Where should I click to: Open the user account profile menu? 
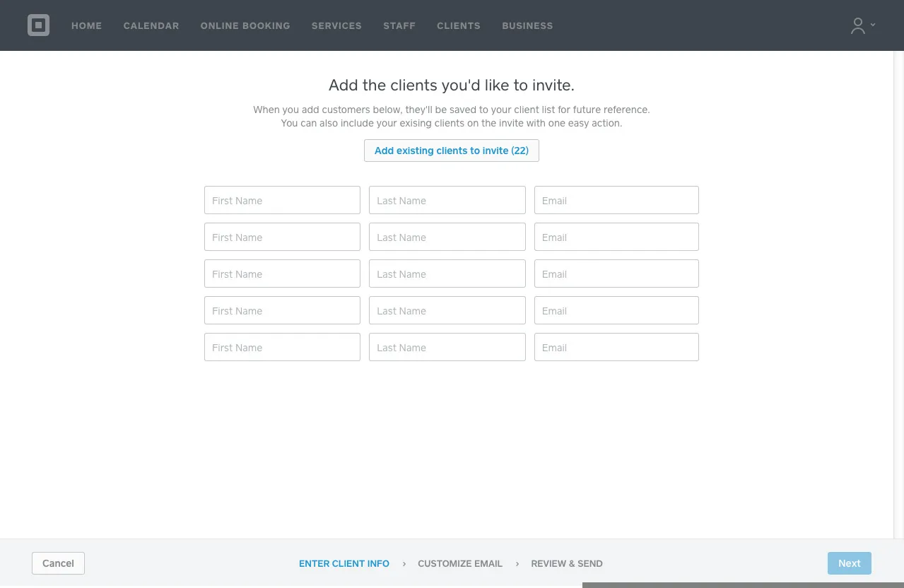click(862, 25)
